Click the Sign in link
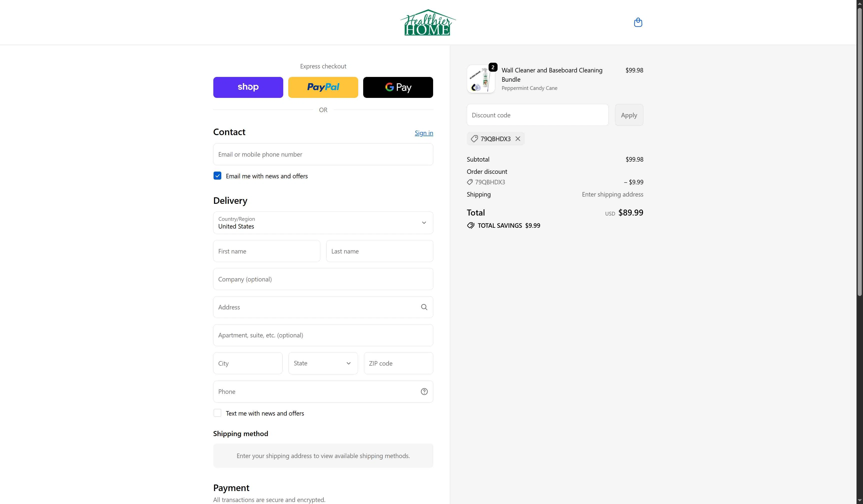The image size is (863, 504). coord(423,133)
